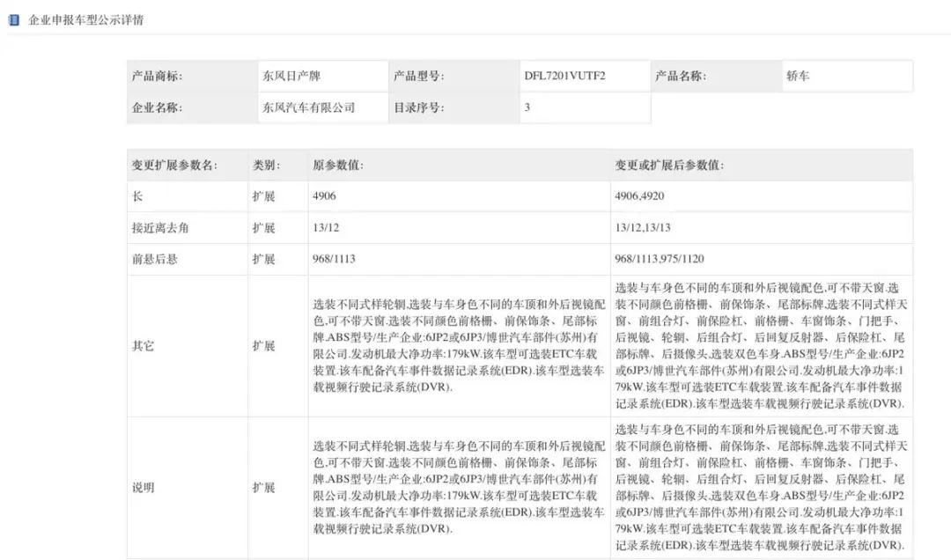This screenshot has height=560, width=951.
Task: Click the 产品型号 label
Action: [x=418, y=76]
